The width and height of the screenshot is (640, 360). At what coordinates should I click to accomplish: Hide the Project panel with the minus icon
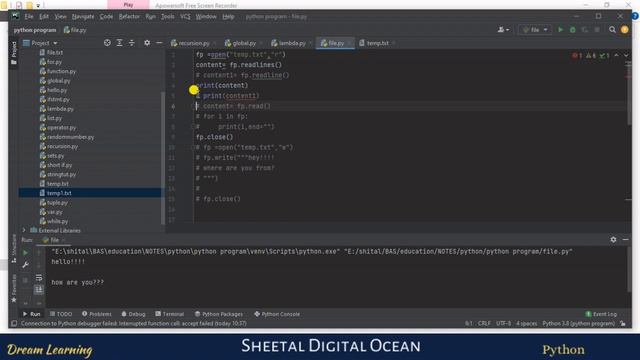point(159,43)
